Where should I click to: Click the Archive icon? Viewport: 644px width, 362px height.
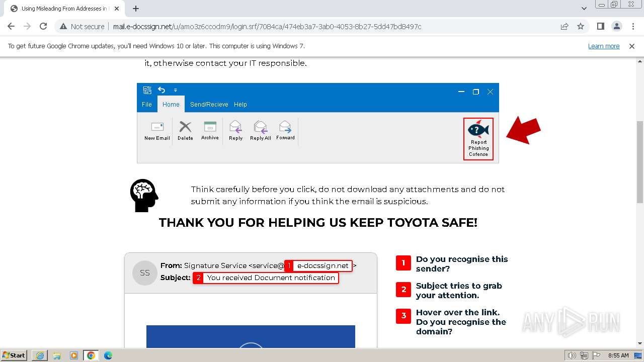tap(210, 131)
